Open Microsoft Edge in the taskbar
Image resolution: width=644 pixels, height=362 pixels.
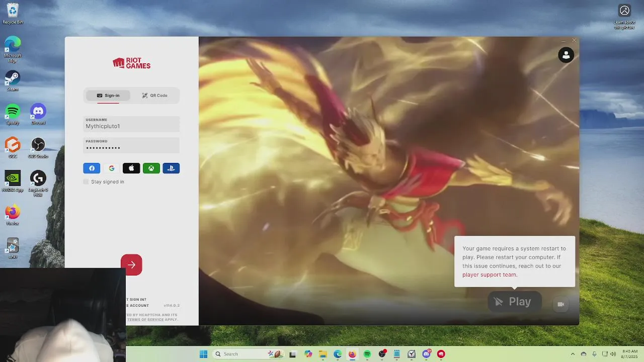[337, 354]
